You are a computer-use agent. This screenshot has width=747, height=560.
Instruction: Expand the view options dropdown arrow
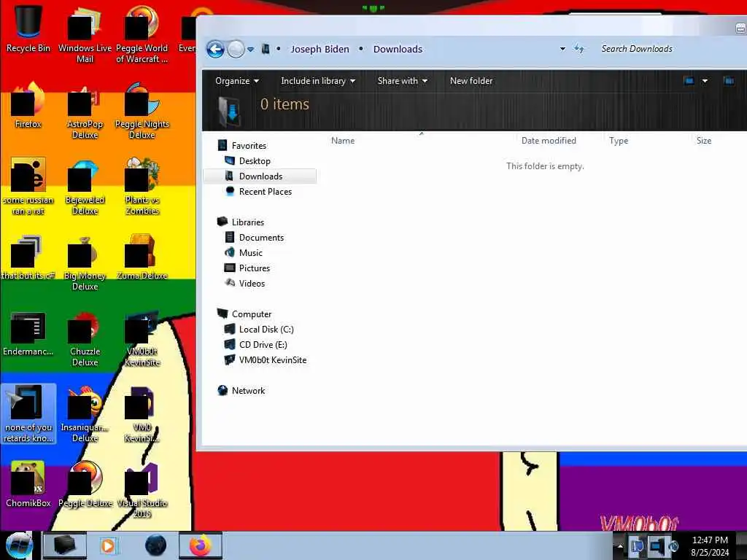(705, 81)
